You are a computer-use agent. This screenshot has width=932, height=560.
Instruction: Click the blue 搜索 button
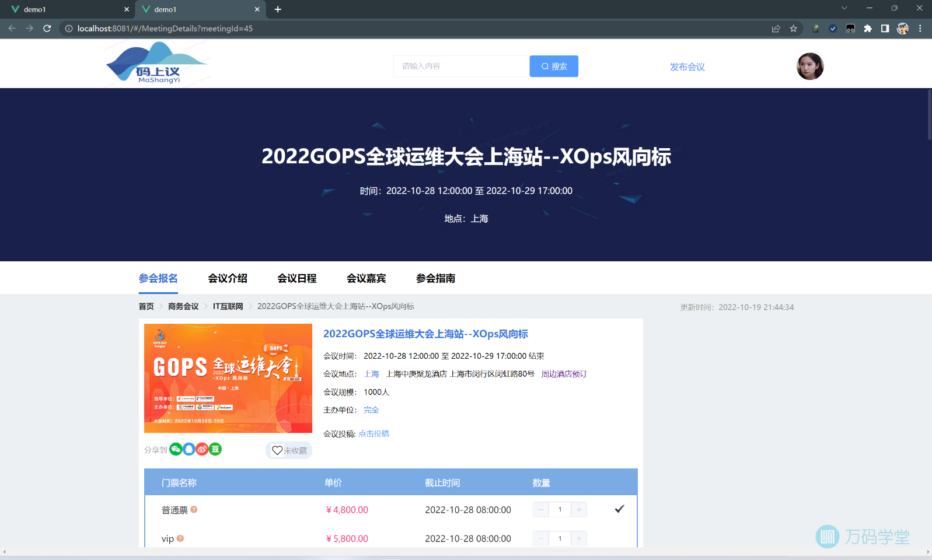pyautogui.click(x=554, y=66)
